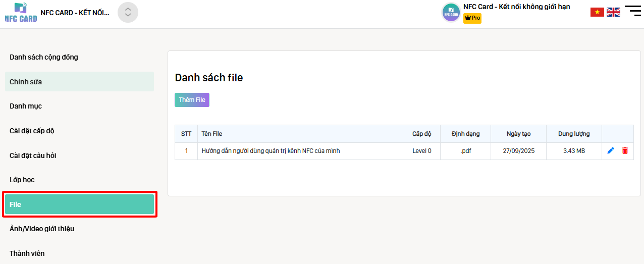Open the hamburger menu icon

coord(632,11)
